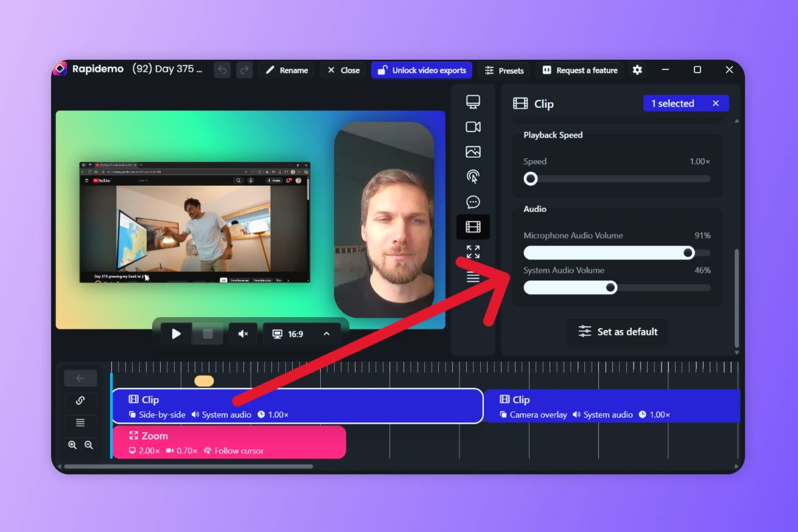Select the highlighted Clip panel icon
This screenshot has width=798, height=532.
(x=473, y=226)
